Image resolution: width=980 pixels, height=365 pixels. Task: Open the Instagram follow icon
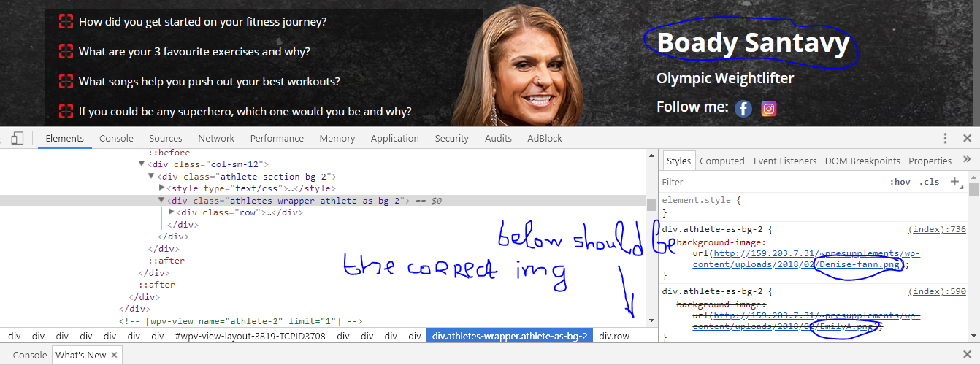[x=768, y=109]
